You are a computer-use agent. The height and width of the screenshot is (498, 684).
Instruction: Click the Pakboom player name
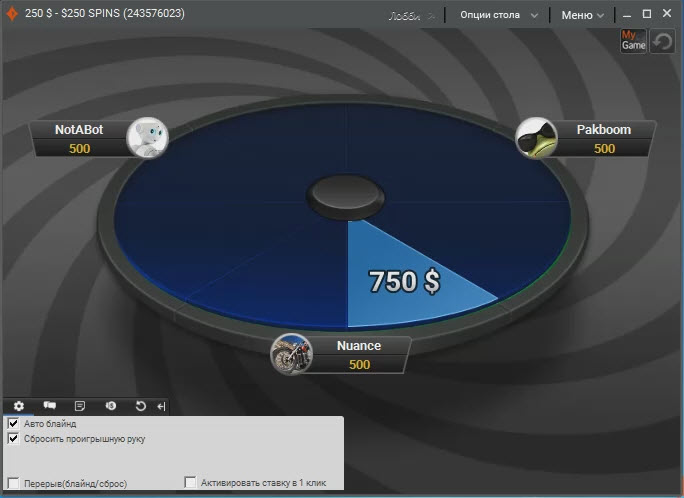[x=604, y=130]
